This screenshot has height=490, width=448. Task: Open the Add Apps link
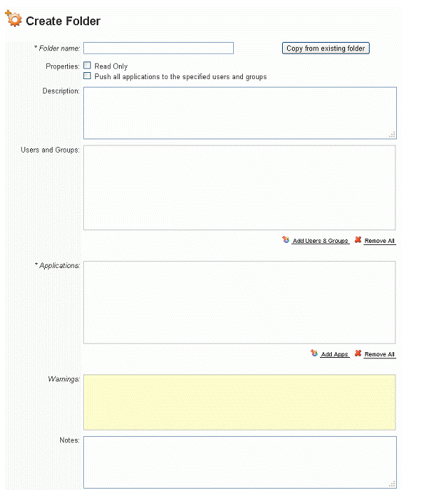pyautogui.click(x=335, y=354)
